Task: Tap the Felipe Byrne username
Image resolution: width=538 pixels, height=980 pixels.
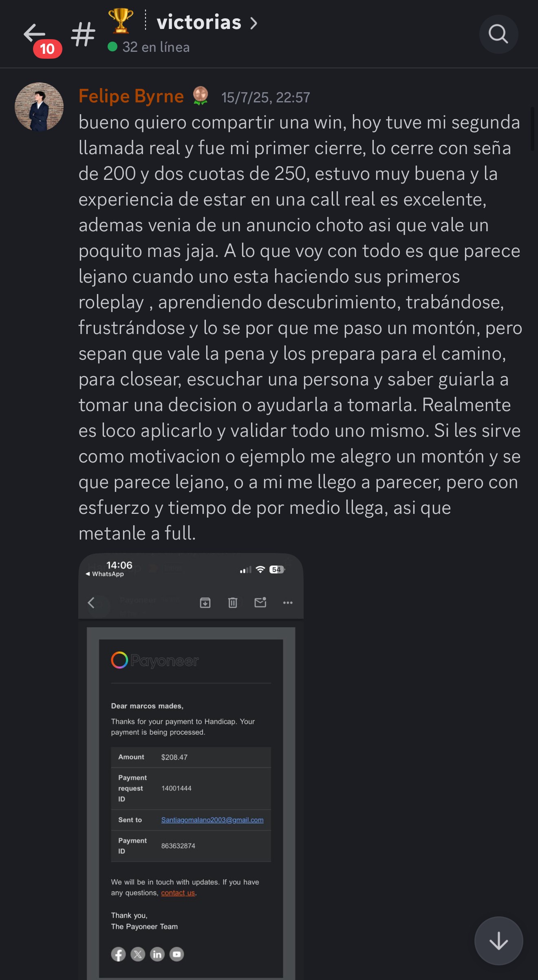Action: pyautogui.click(x=131, y=96)
